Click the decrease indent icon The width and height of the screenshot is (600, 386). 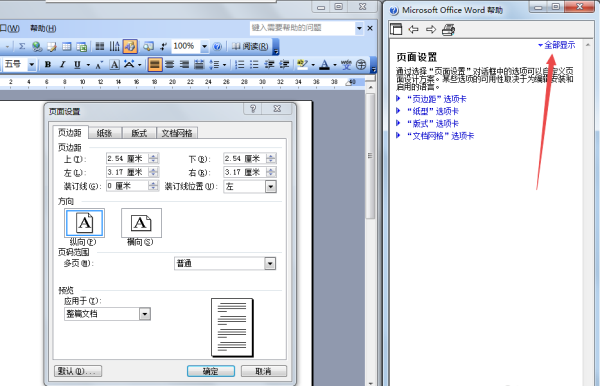(x=269, y=65)
